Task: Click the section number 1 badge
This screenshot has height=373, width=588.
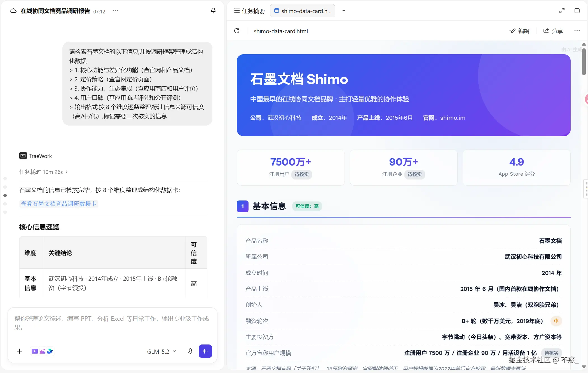Action: [243, 206]
